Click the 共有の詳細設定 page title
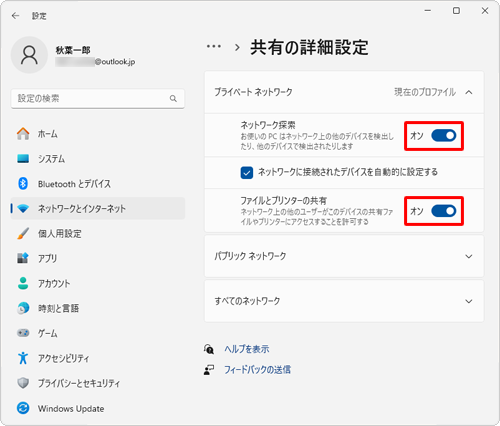500x426 pixels. point(309,47)
